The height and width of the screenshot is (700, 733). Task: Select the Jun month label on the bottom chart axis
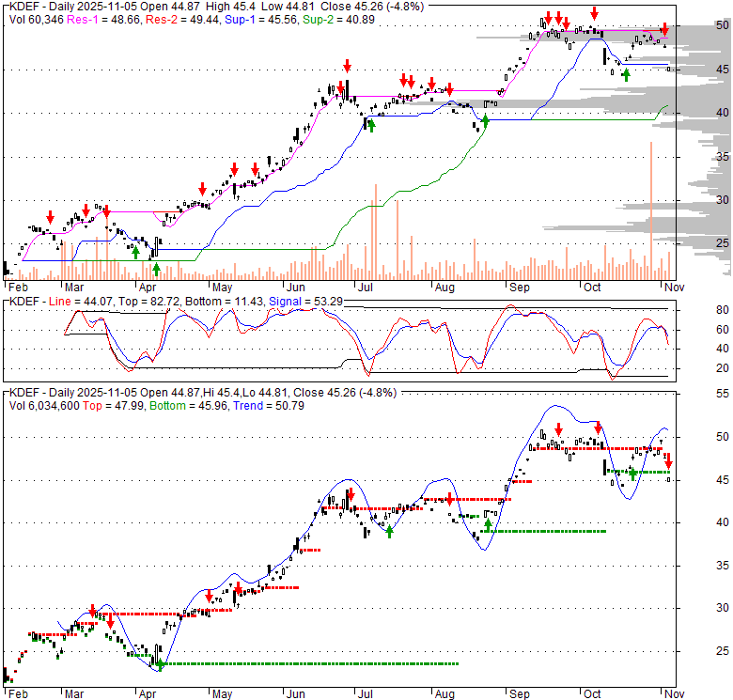(x=294, y=693)
